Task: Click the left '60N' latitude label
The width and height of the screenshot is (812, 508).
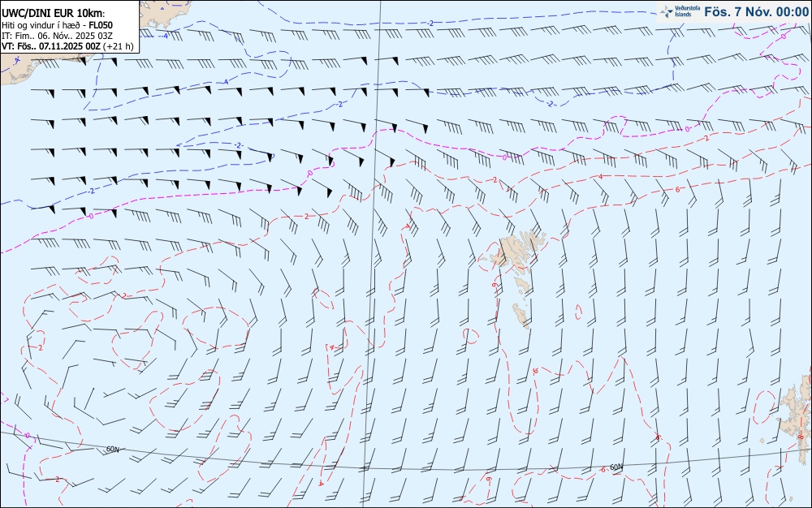Action: [x=112, y=450]
